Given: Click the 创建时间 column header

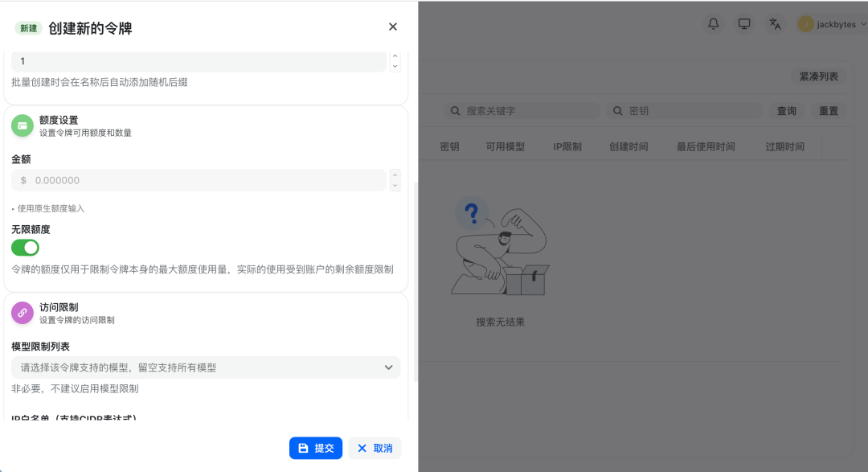Looking at the screenshot, I should (628, 147).
